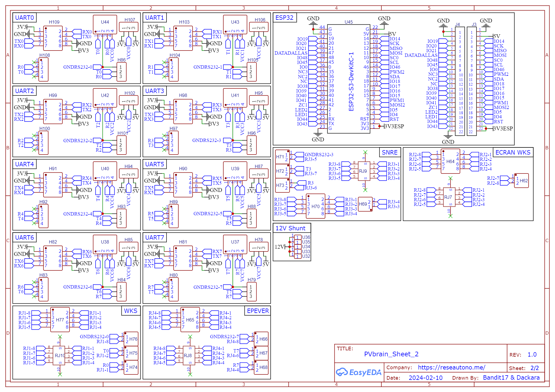Click the UART4 section label
This screenshot has width=555, height=392.
24,164
